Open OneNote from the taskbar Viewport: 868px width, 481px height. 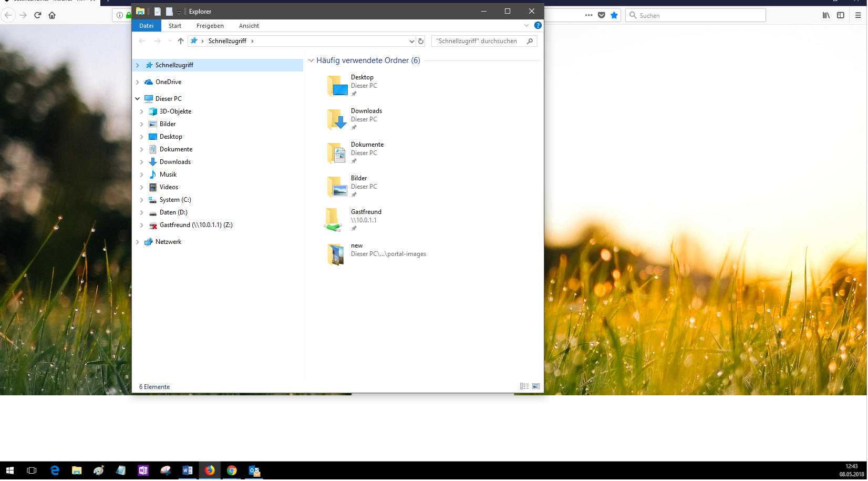[143, 470]
